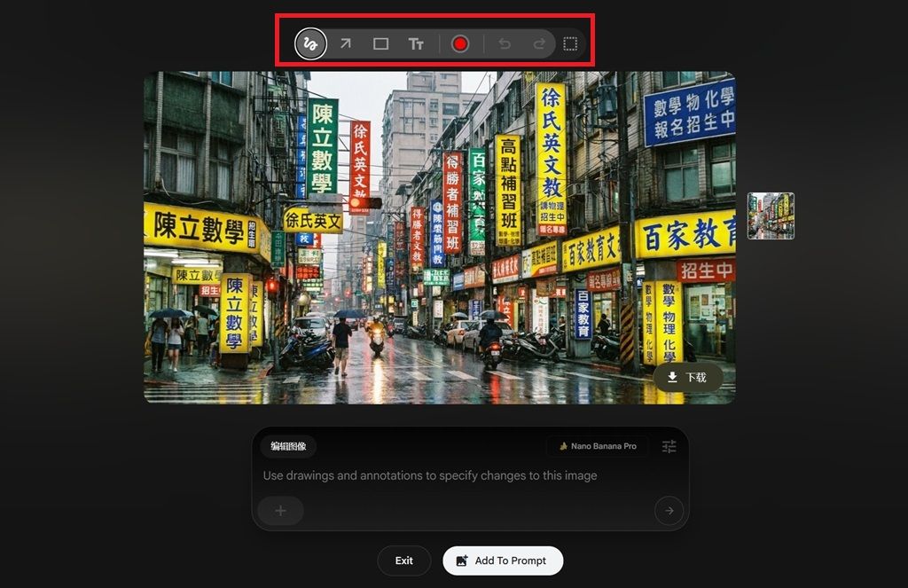908x588 pixels.
Task: Select the dashed marquee selection tool
Action: [570, 44]
